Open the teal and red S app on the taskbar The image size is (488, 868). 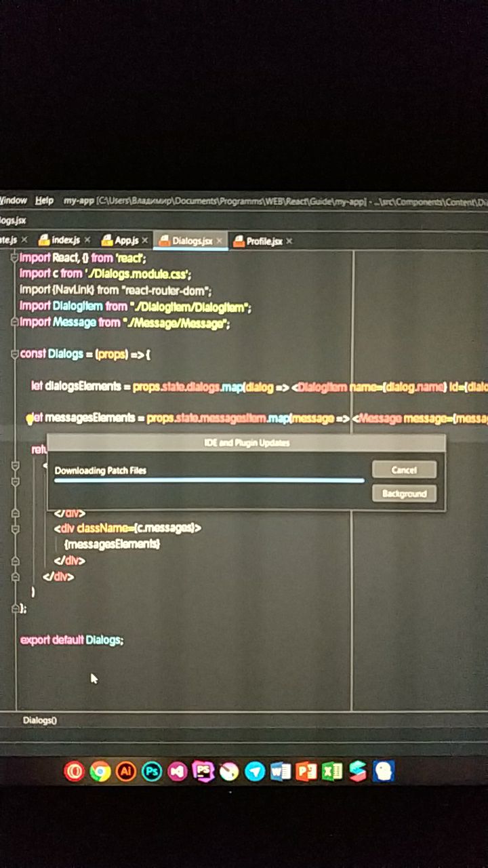[x=358, y=771]
